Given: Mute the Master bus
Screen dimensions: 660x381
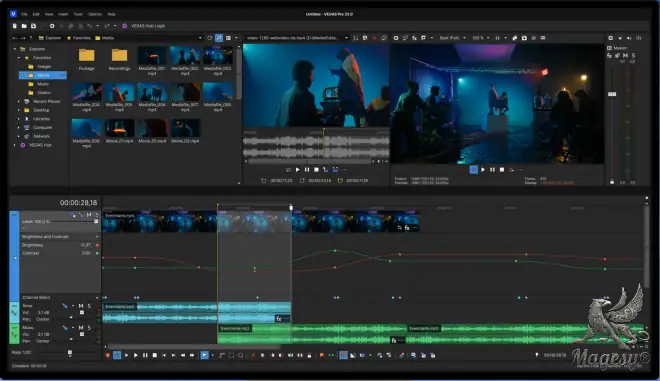Looking at the screenshot, I should [x=625, y=55].
